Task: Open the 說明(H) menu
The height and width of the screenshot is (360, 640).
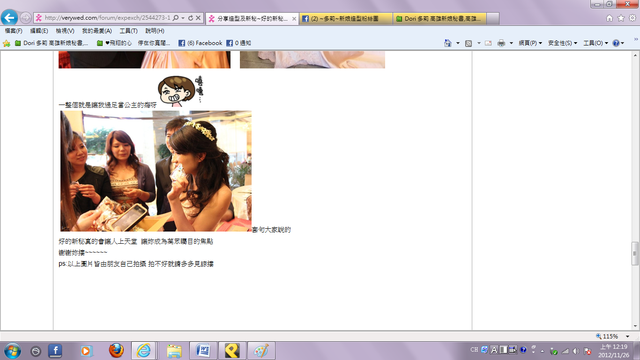Action: (x=155, y=31)
